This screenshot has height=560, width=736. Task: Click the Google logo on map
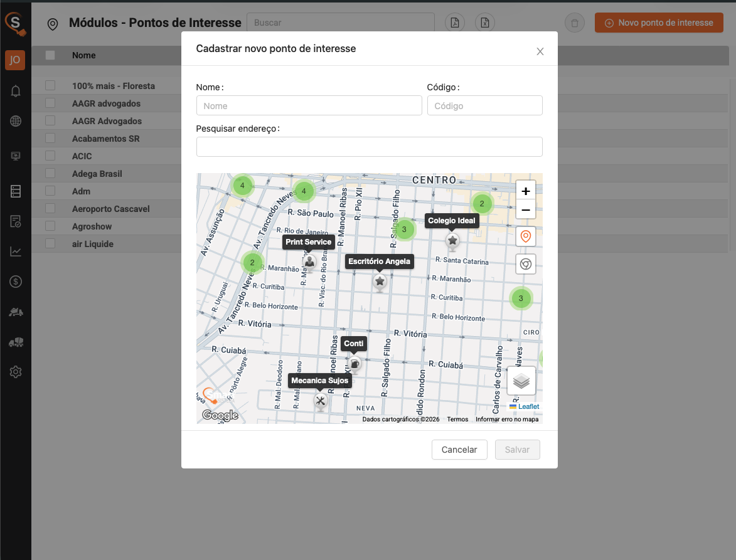pos(220,415)
